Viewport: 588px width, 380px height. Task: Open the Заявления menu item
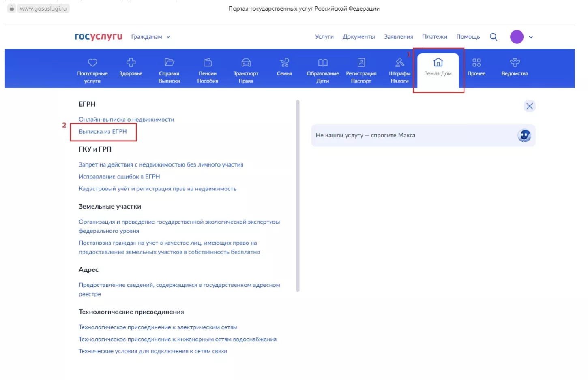[399, 37]
